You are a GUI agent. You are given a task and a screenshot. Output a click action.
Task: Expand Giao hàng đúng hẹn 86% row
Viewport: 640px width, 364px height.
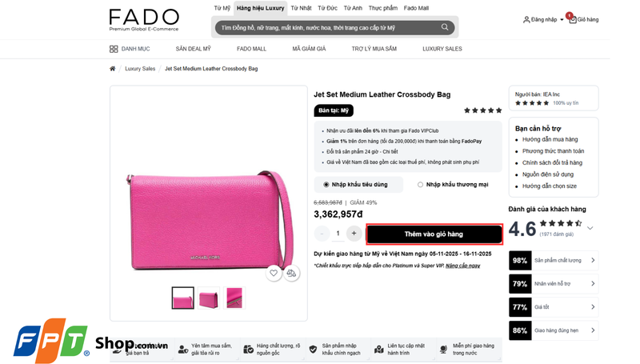(554, 330)
